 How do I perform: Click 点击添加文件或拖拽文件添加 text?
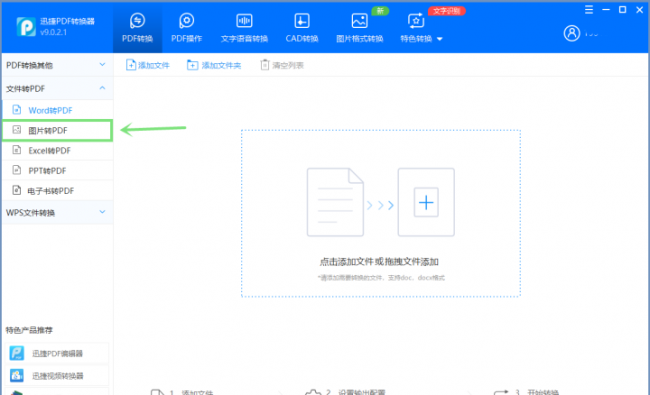point(379,262)
